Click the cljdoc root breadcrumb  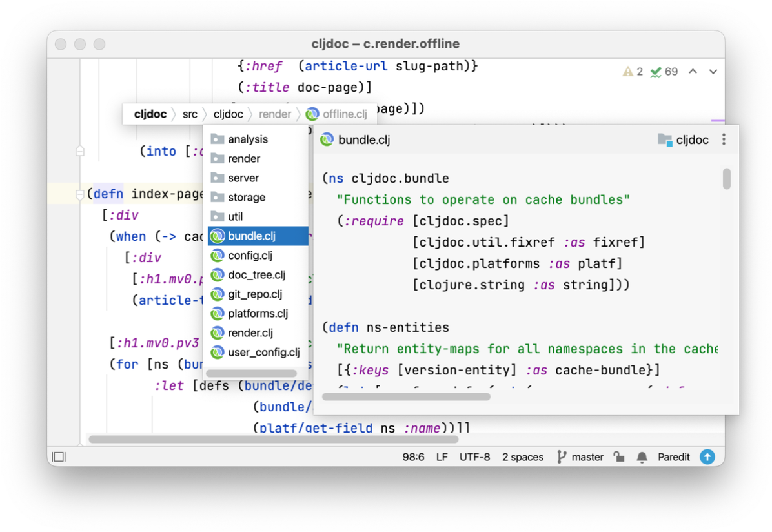(x=150, y=114)
